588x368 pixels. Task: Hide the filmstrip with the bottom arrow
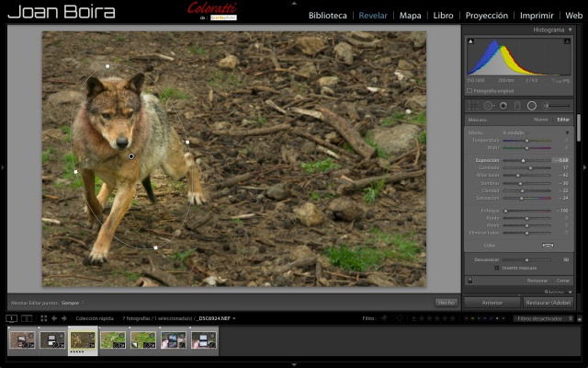click(x=294, y=364)
